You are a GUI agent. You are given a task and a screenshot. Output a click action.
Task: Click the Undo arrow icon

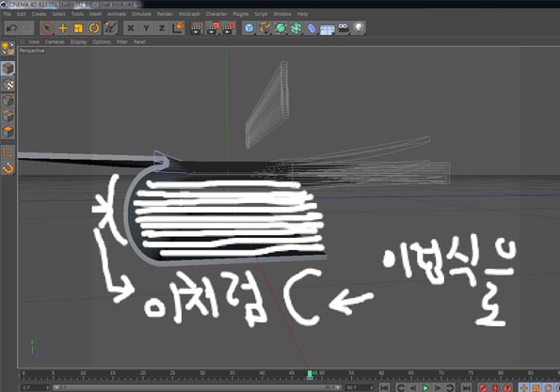(11, 28)
